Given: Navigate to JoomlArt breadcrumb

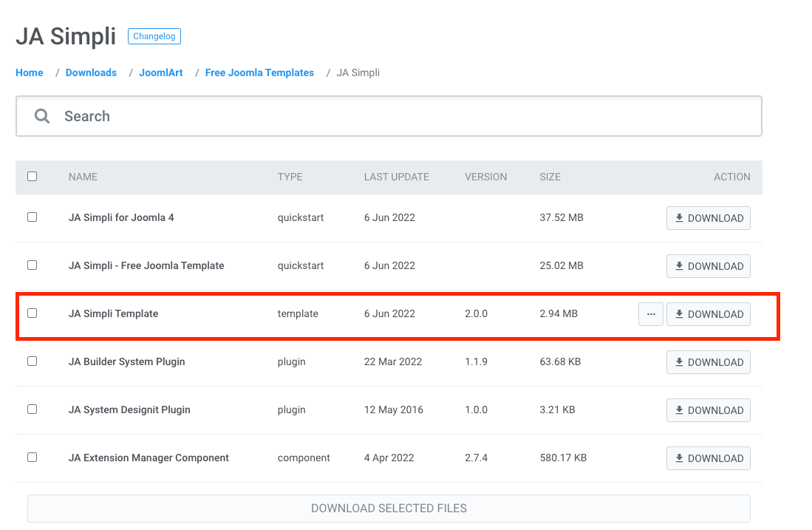Looking at the screenshot, I should click(161, 72).
